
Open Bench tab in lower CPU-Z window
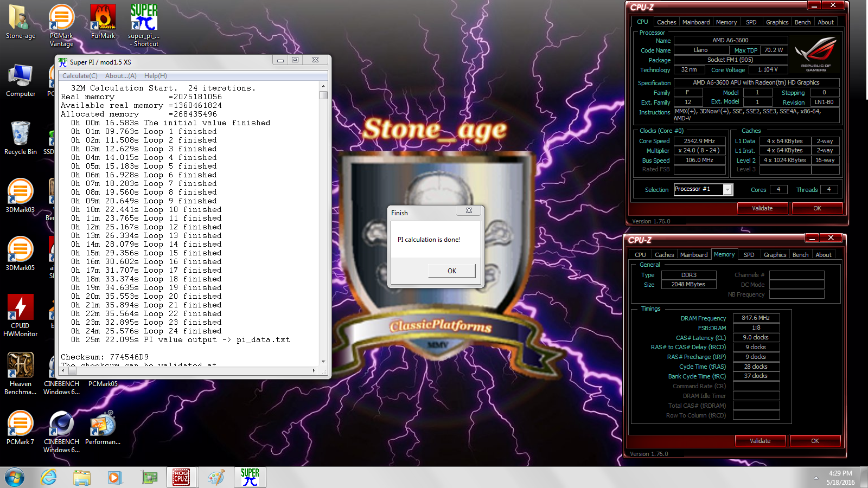pos(800,255)
